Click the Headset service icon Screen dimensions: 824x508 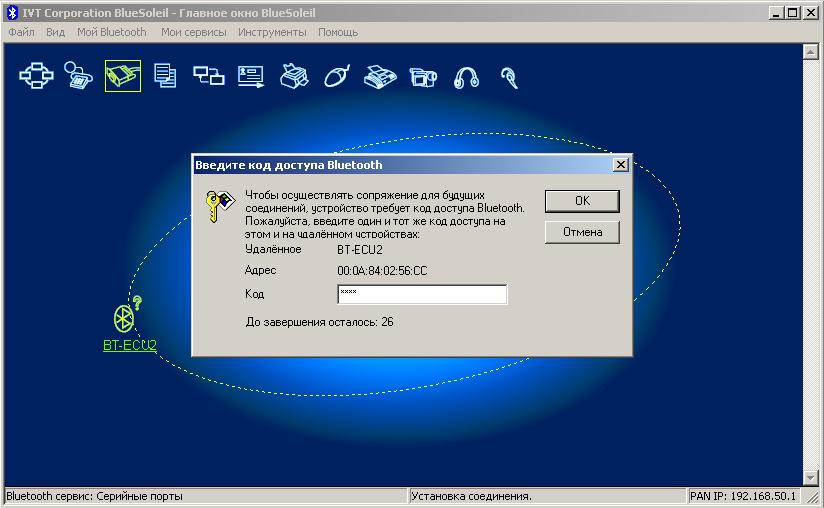tap(509, 76)
